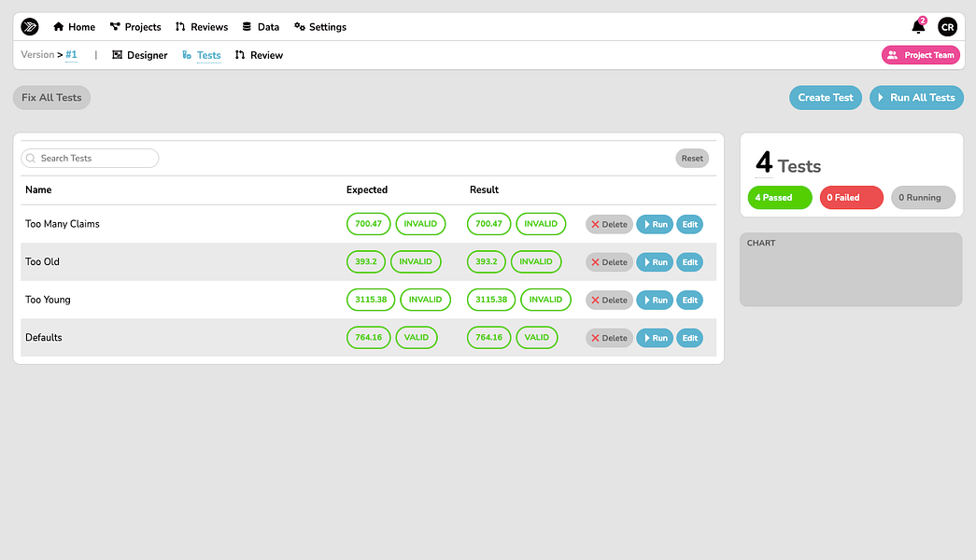This screenshot has height=560, width=976.
Task: Open the Reviews menu item
Action: (202, 27)
